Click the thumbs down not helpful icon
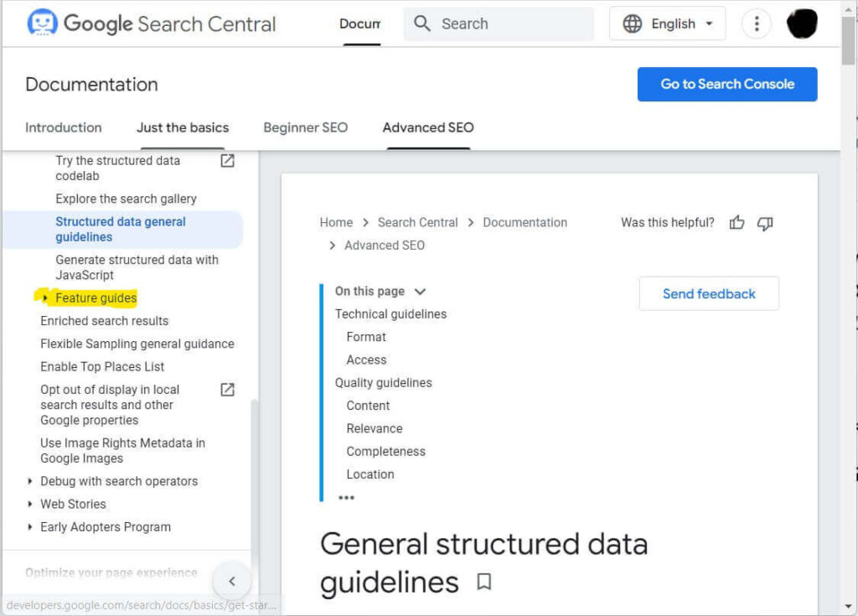The height and width of the screenshot is (616, 858). (764, 223)
